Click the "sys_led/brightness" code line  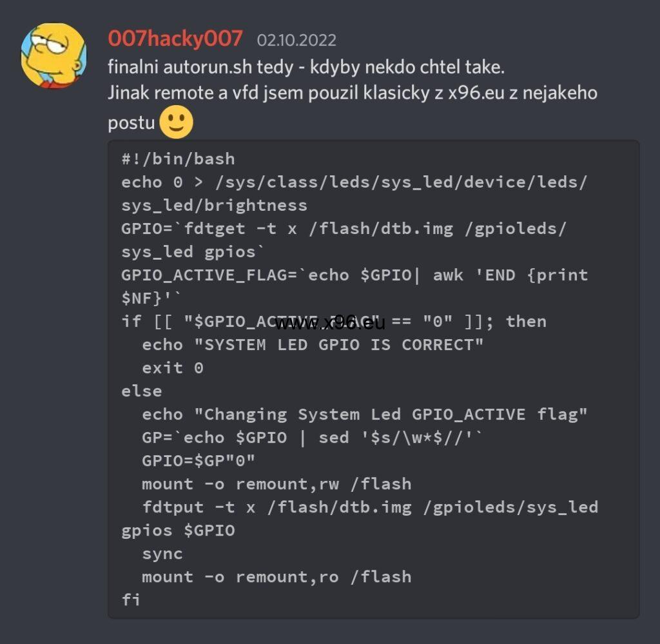tap(214, 206)
